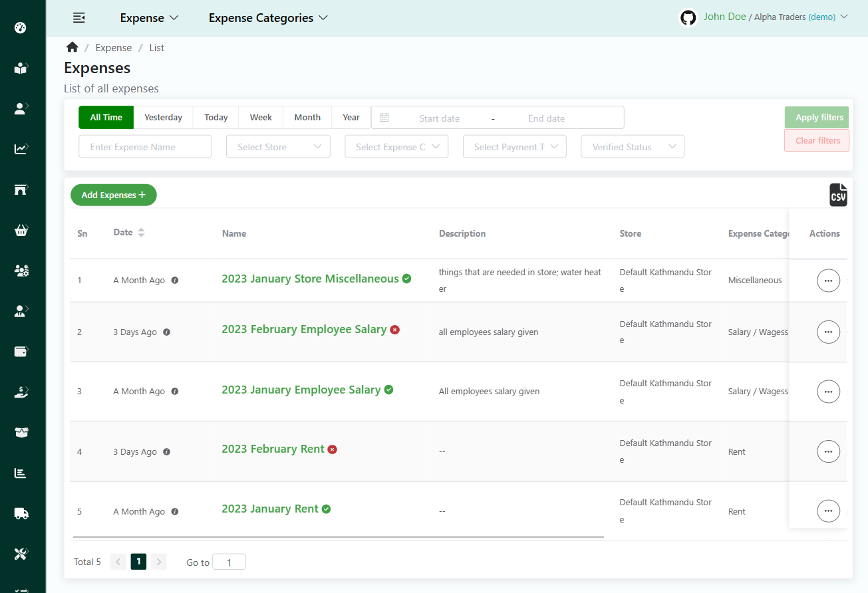This screenshot has height=593, width=868.
Task: Click the End date field
Action: click(546, 118)
